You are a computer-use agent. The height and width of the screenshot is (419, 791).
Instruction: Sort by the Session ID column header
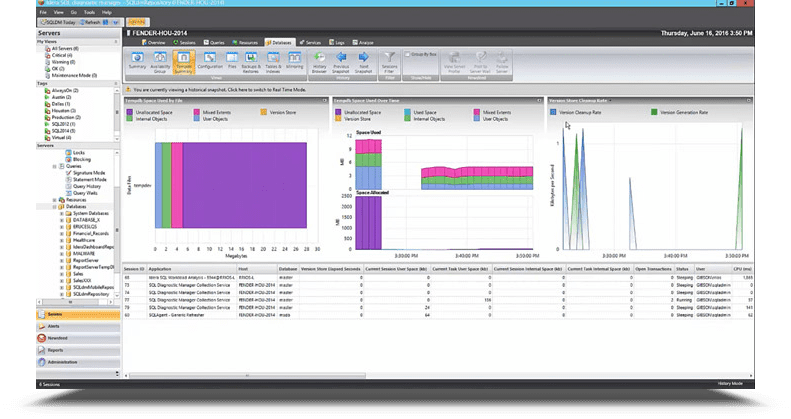pyautogui.click(x=134, y=269)
